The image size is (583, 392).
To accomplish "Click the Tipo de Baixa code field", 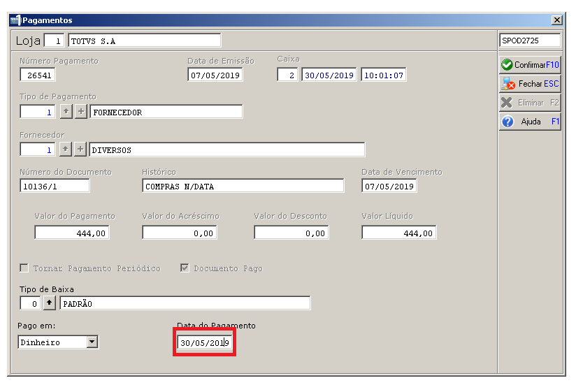I will (30, 303).
